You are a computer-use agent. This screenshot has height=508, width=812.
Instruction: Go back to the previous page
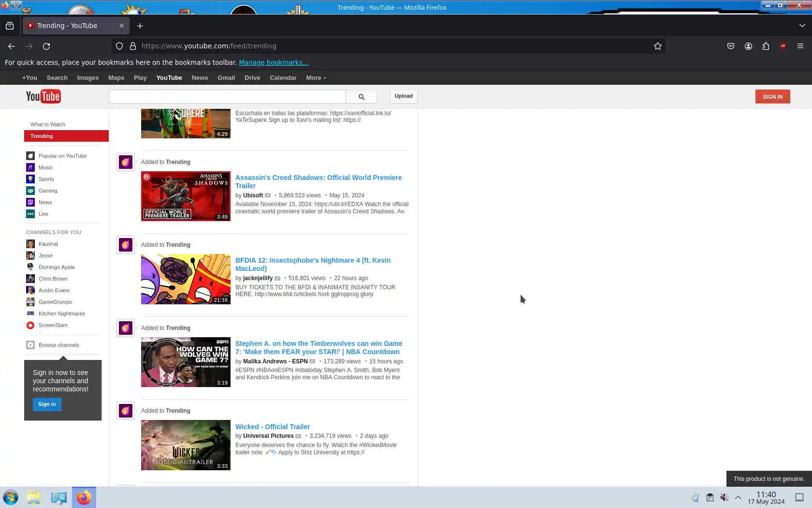coord(12,46)
